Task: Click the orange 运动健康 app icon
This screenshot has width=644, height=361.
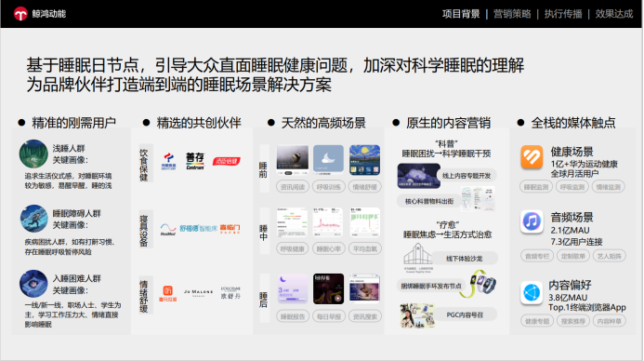Action: click(532, 157)
